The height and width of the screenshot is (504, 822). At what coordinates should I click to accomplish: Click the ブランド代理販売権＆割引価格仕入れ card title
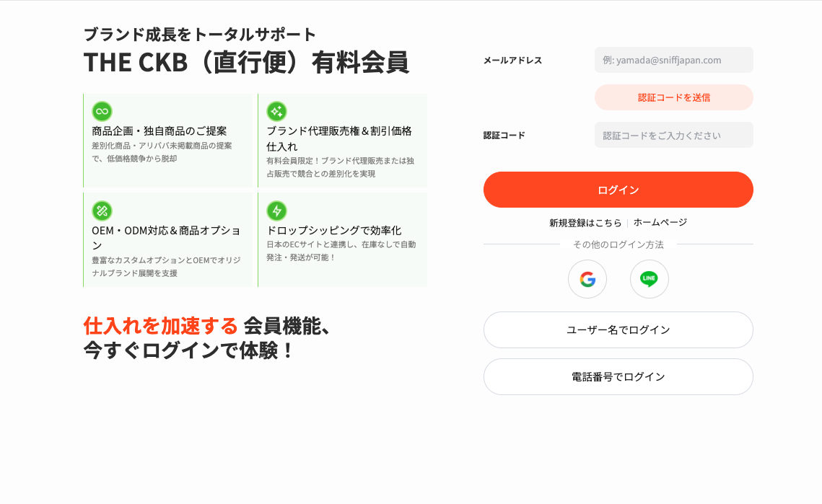tap(339, 139)
